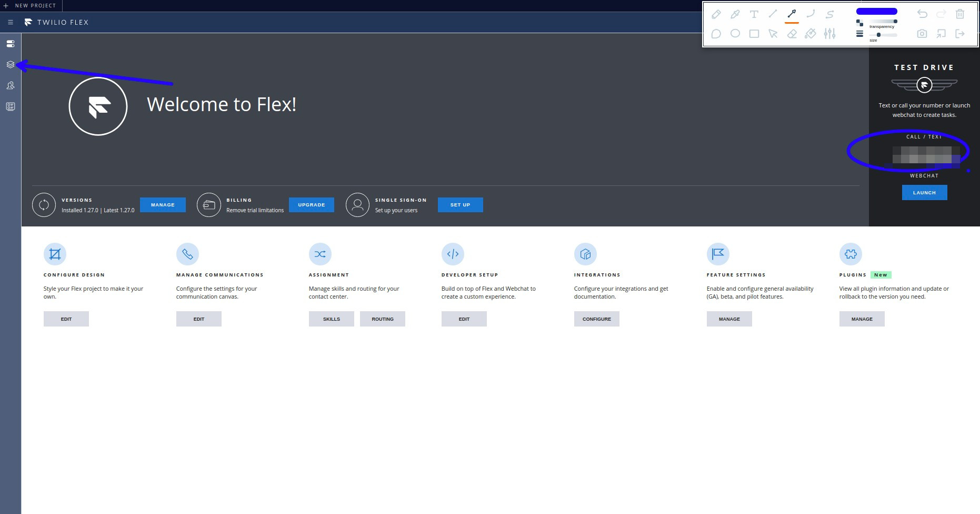The image size is (980, 514).
Task: Select the paint fill bucket tool
Action: [x=811, y=34]
